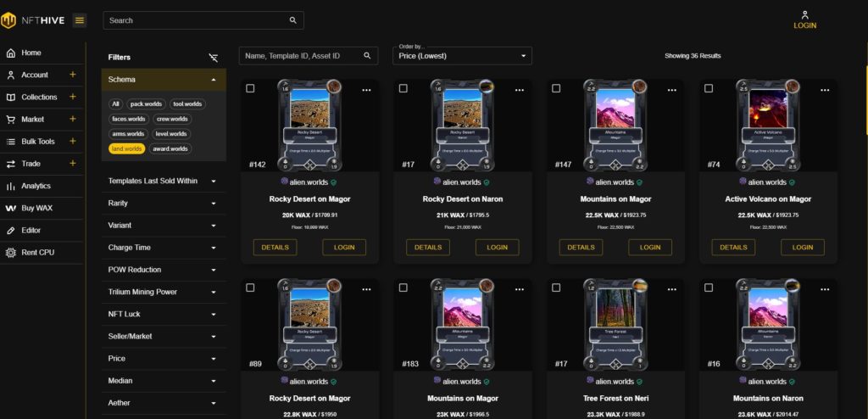Select the checkbox on Rocky Desert on Naron
The height and width of the screenshot is (419, 868).
(403, 88)
